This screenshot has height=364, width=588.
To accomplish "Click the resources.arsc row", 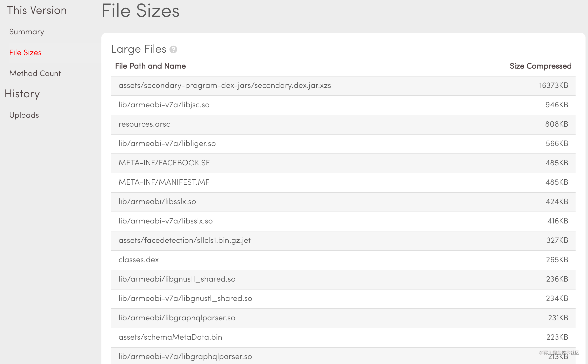I will coord(343,124).
